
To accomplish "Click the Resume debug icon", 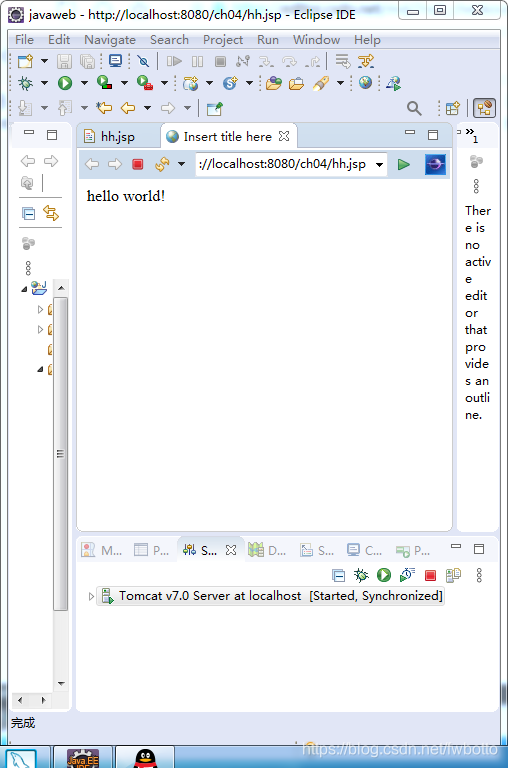I will (x=174, y=61).
